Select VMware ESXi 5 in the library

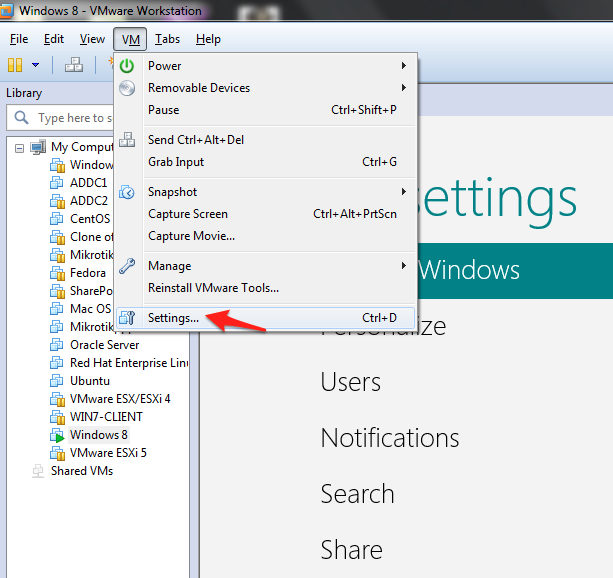tap(108, 453)
